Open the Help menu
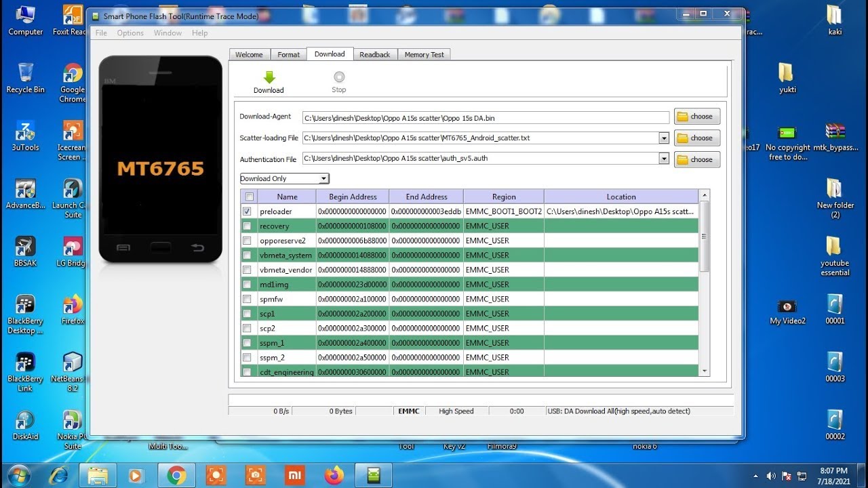Image resolution: width=868 pixels, height=488 pixels. tap(199, 33)
